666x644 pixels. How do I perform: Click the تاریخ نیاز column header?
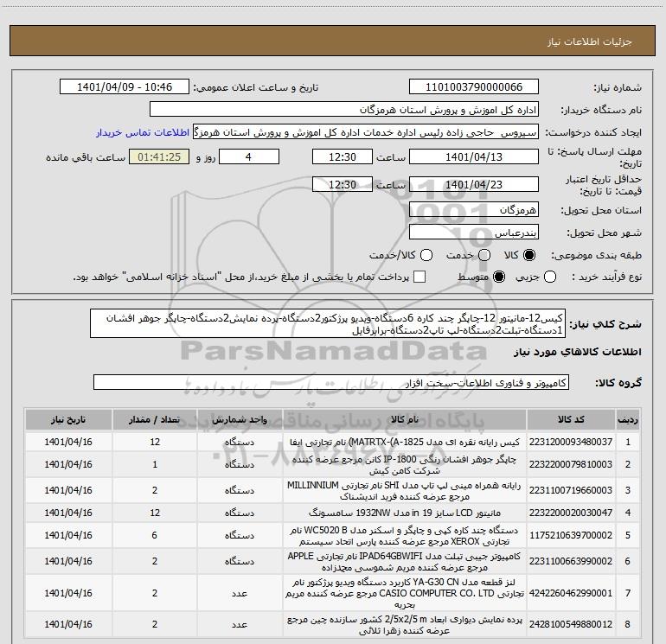click(68, 419)
